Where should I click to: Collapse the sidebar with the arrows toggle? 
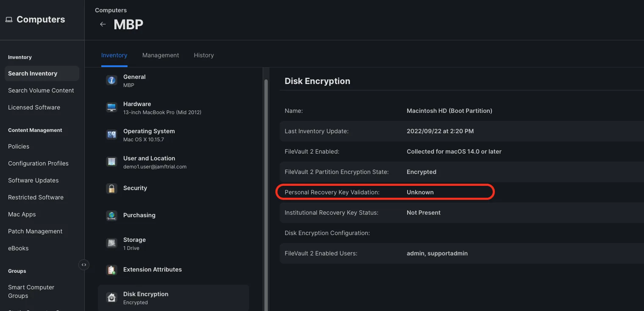click(x=84, y=265)
